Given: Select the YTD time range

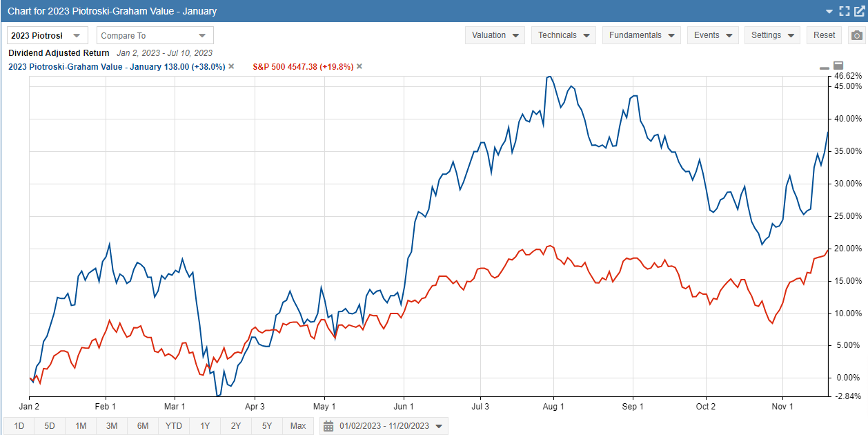Looking at the screenshot, I should point(174,426).
